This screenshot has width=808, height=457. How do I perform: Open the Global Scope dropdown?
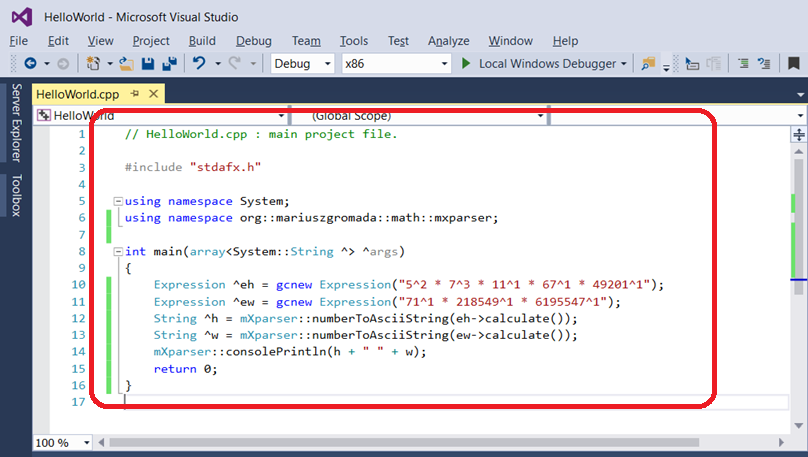pos(419,115)
